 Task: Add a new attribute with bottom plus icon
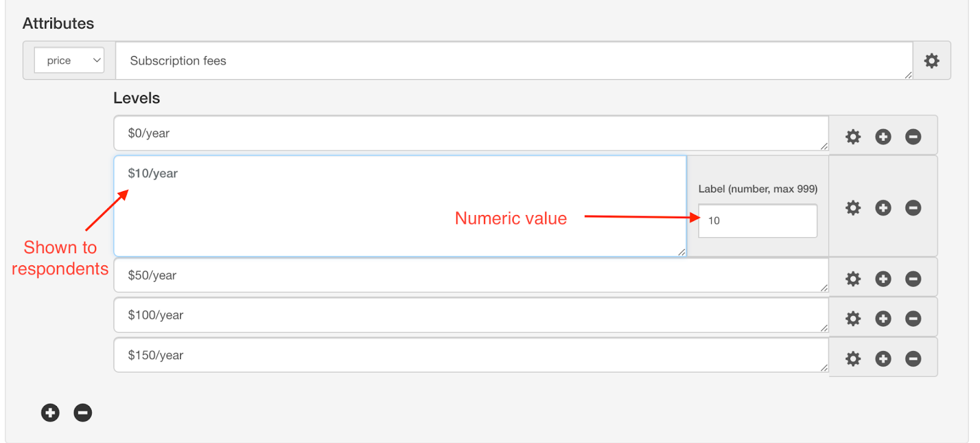click(50, 413)
